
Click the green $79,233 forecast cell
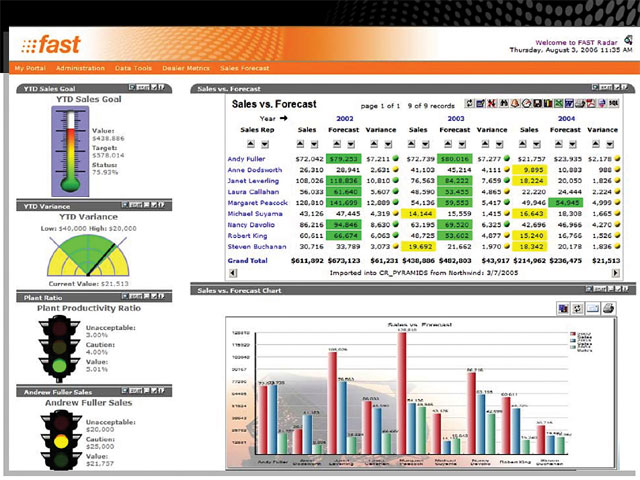pyautogui.click(x=343, y=159)
